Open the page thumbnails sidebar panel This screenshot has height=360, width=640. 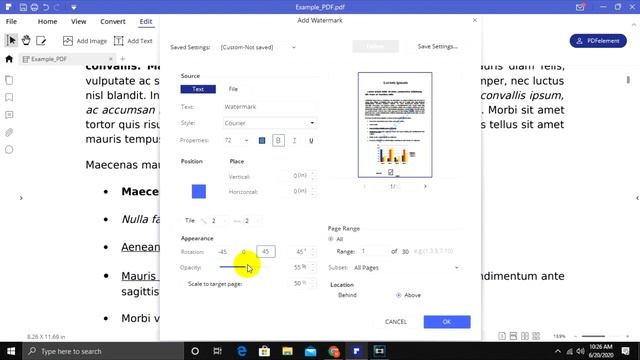pos(9,80)
